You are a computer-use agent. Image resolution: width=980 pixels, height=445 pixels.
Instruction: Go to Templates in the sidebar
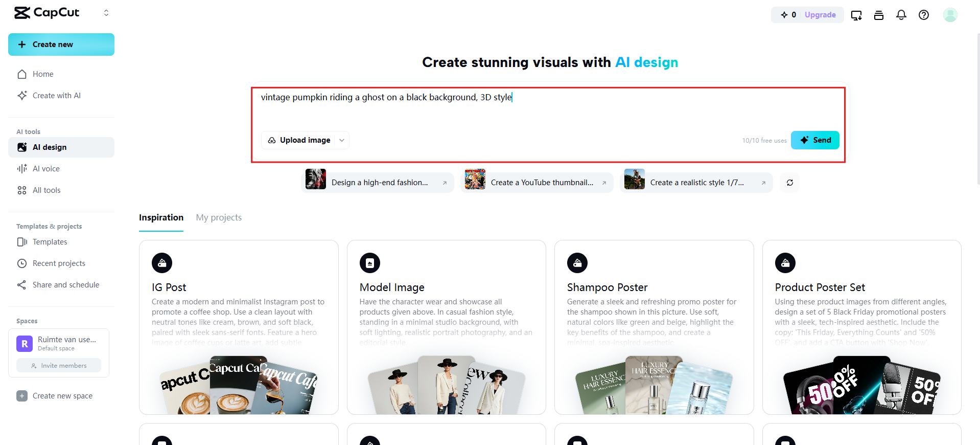tap(50, 242)
